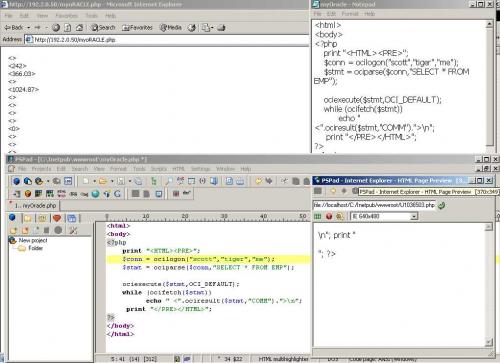The width and height of the screenshot is (500, 363).
Task: Click Search button in Internet Explorer toolbar
Action: coord(103,28)
